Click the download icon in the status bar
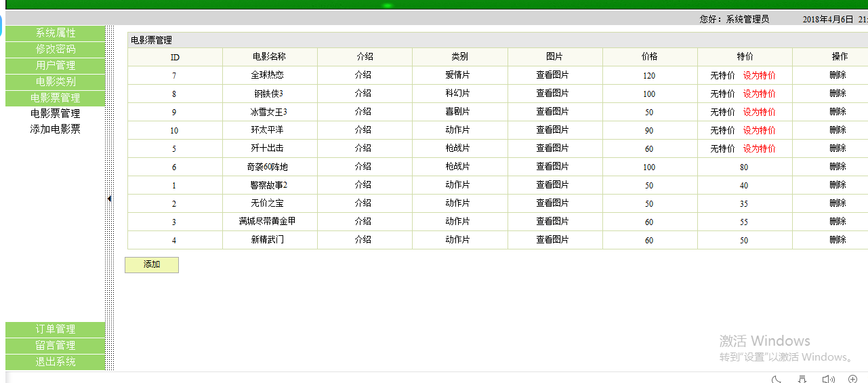868x383 pixels. coord(802,379)
